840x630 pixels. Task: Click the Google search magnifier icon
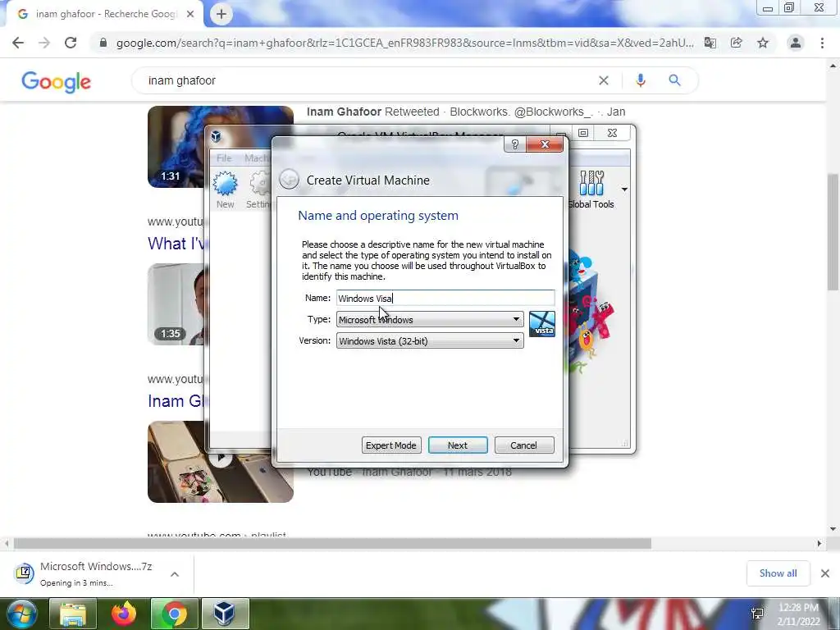(674, 80)
